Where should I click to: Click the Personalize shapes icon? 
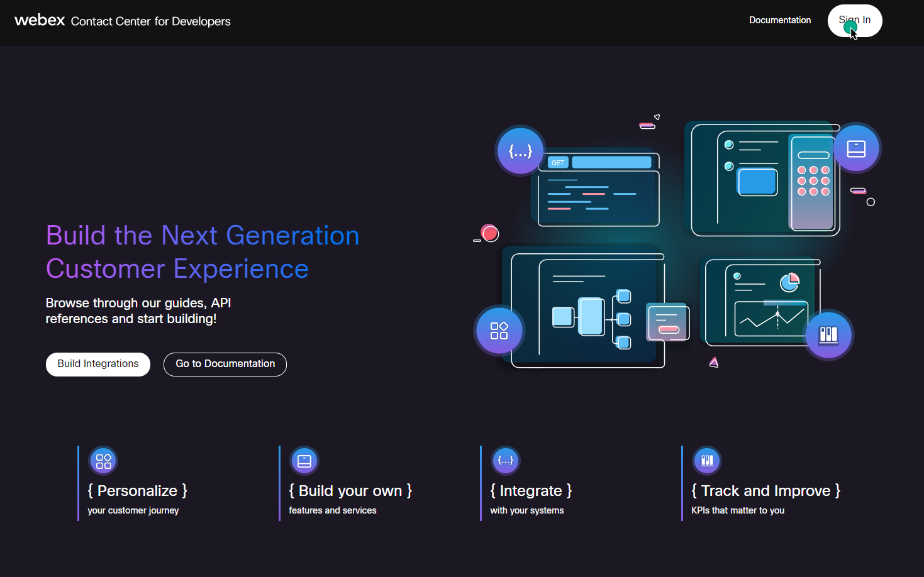pyautogui.click(x=103, y=460)
